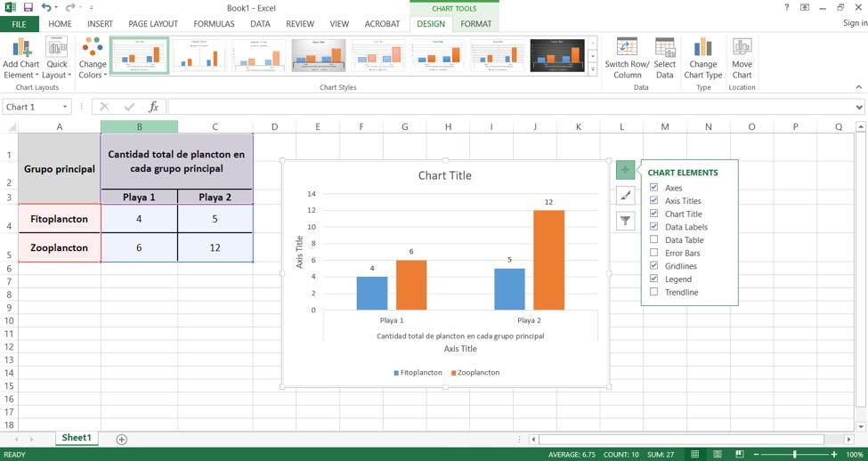Adjust the zoom slider handle
Screen dimensions: 868x461
pos(794,455)
